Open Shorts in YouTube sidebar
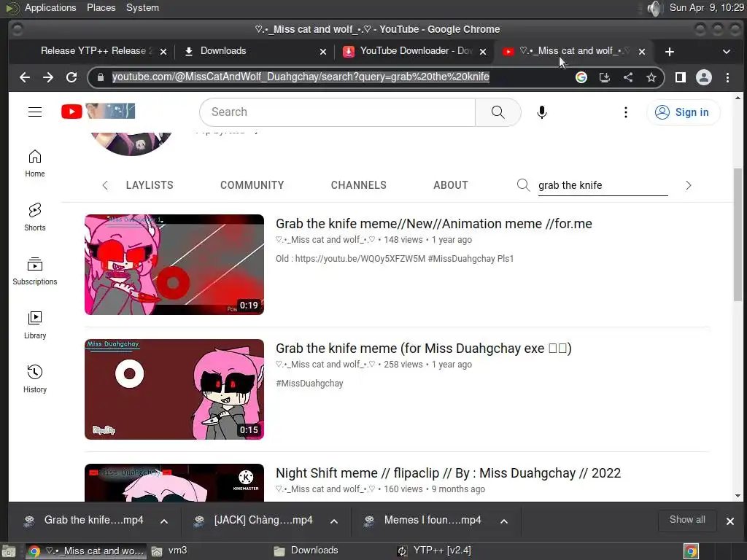 [x=35, y=217]
